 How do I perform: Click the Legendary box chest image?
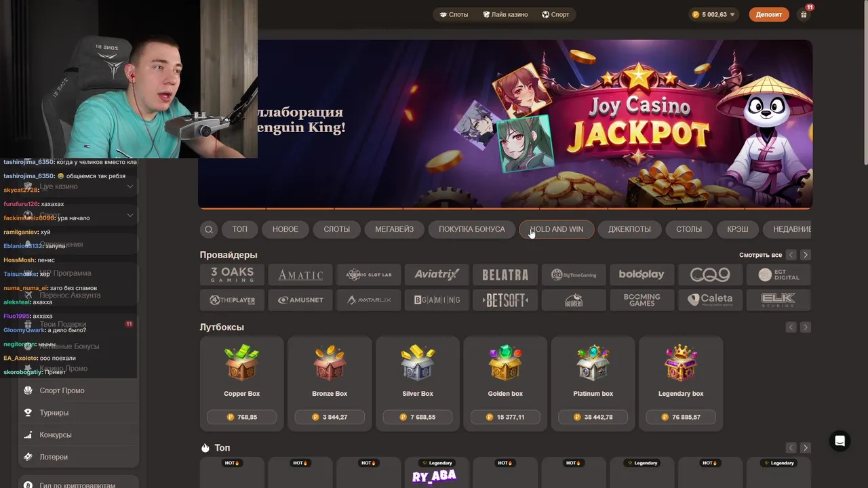coord(681,363)
